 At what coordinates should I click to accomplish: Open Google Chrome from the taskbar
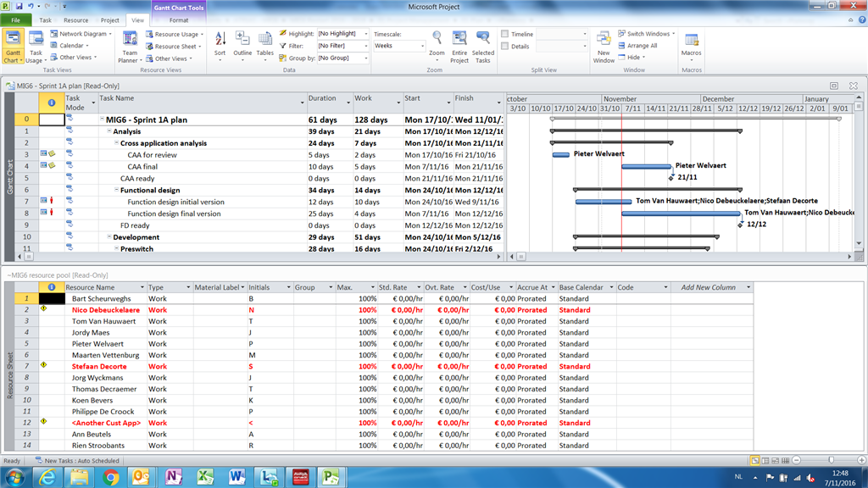111,477
